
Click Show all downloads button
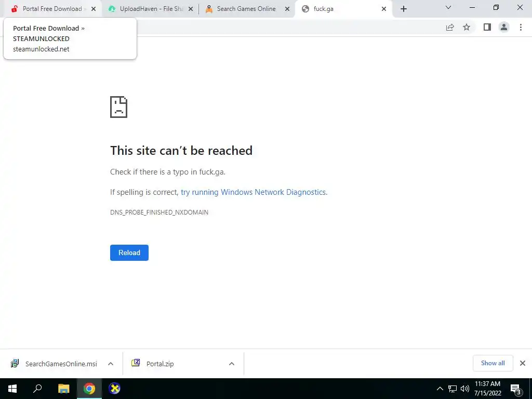pyautogui.click(x=493, y=363)
